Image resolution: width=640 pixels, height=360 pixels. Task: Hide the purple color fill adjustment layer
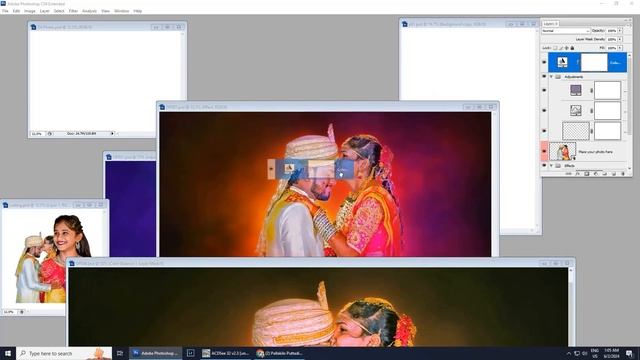click(544, 90)
